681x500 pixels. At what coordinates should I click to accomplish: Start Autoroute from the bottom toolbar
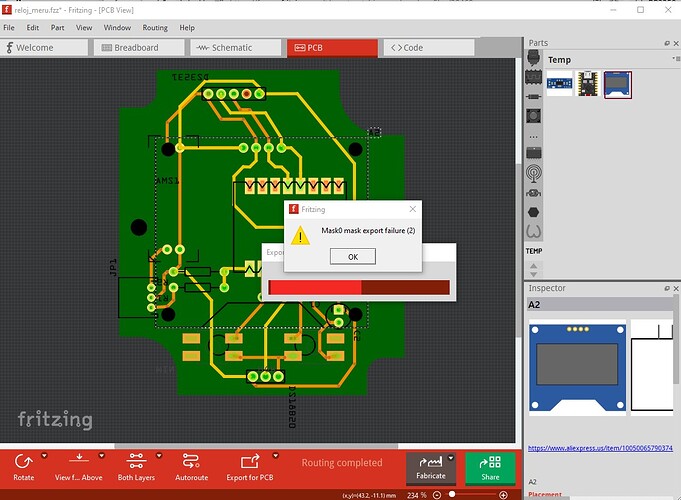point(192,467)
